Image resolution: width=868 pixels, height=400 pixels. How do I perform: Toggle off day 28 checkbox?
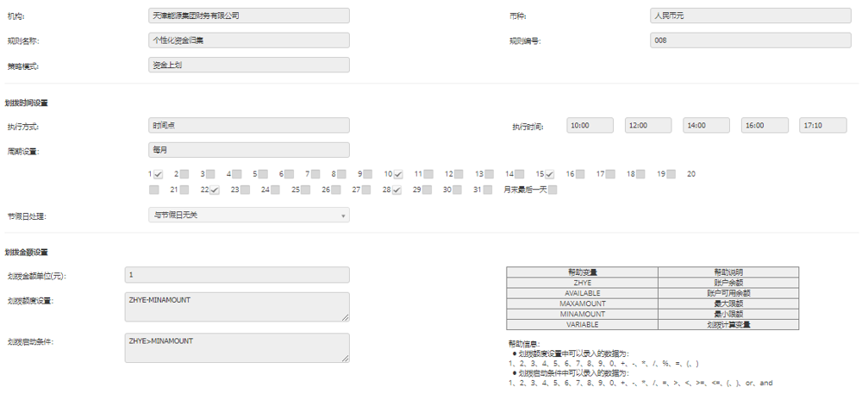coord(397,191)
